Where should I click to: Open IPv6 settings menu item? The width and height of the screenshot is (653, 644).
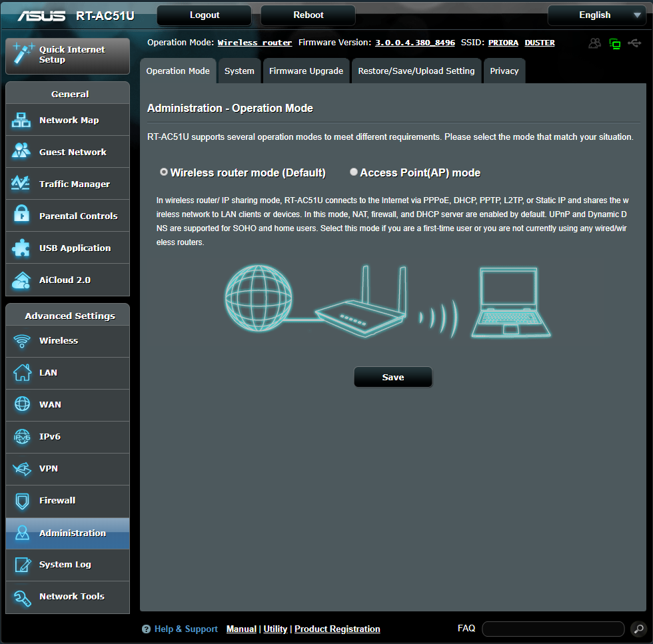coord(67,437)
